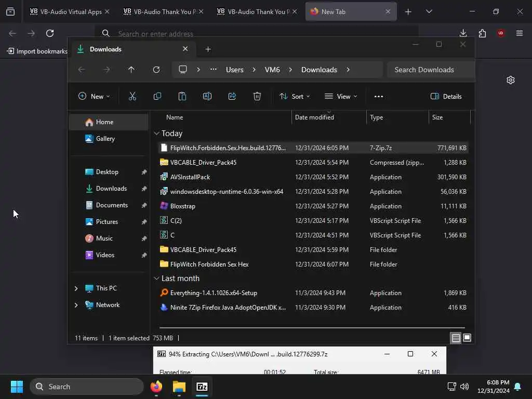Viewport: 532px width, 399px height.
Task: Click the Search Downloads field
Action: [430, 70]
